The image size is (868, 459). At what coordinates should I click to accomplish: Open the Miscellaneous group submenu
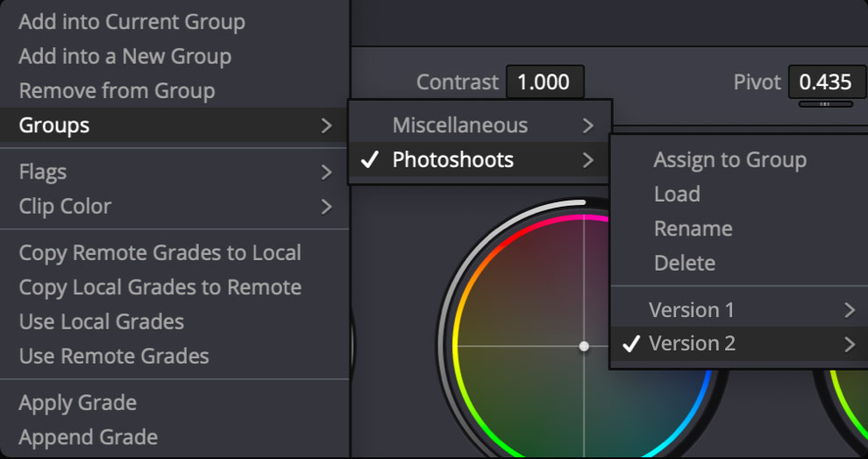point(480,125)
